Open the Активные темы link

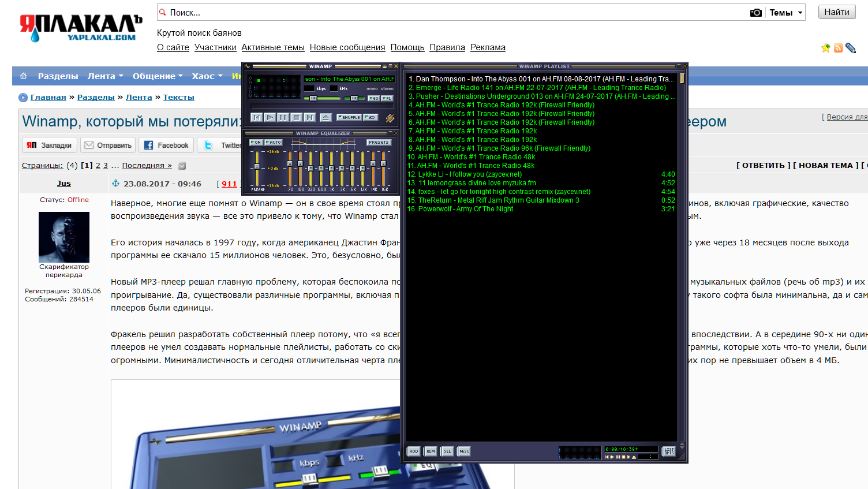coord(273,47)
